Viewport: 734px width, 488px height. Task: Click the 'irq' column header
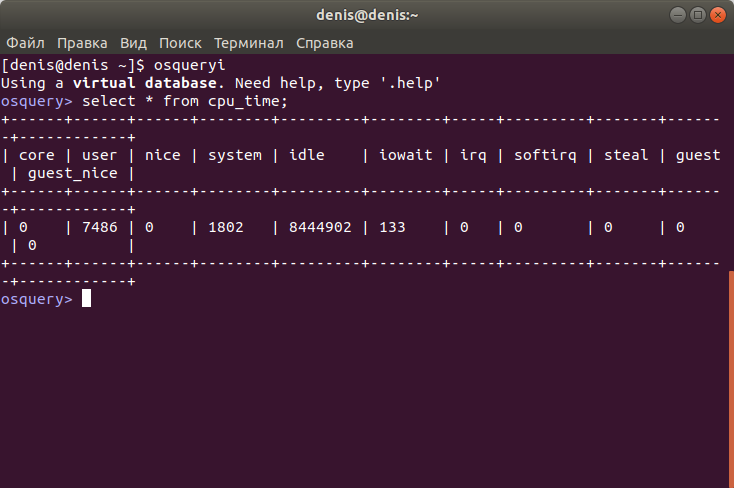pos(473,155)
